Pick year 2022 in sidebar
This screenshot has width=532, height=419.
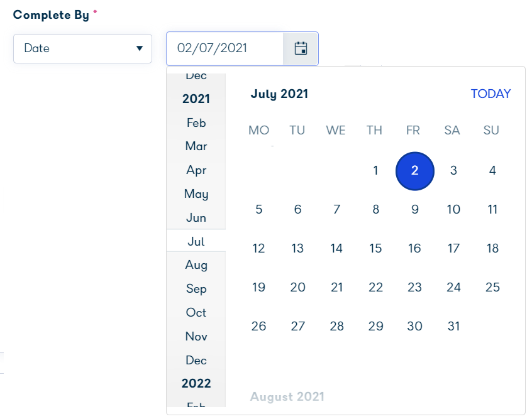pyautogui.click(x=196, y=383)
